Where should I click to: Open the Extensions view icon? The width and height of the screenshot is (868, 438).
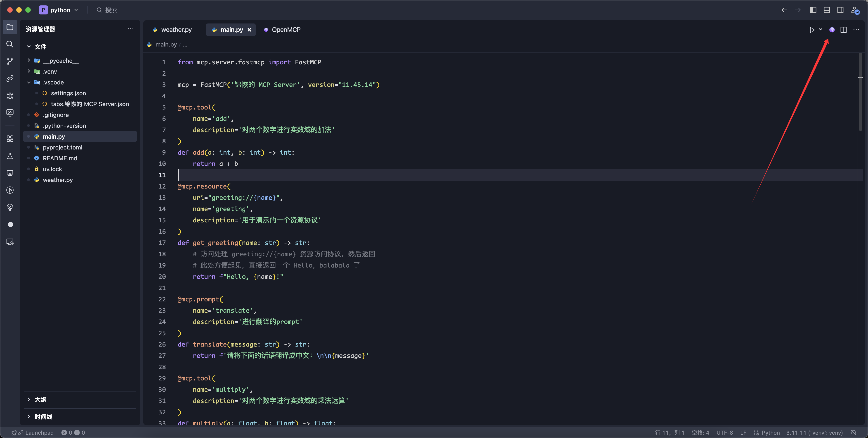click(10, 139)
